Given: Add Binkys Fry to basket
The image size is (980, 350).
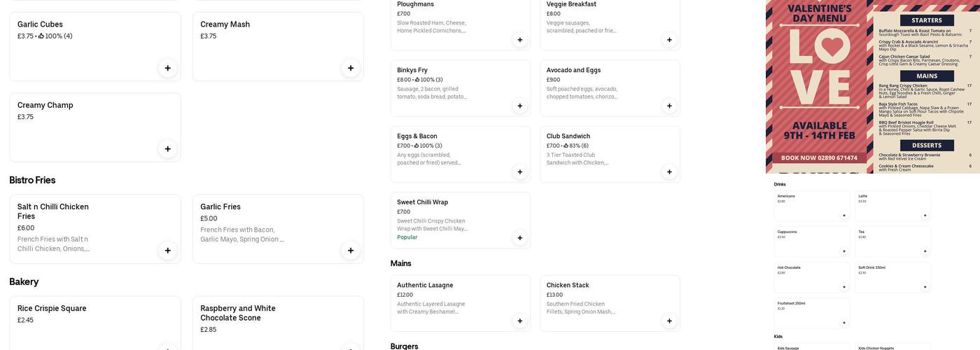Looking at the screenshot, I should (x=519, y=106).
